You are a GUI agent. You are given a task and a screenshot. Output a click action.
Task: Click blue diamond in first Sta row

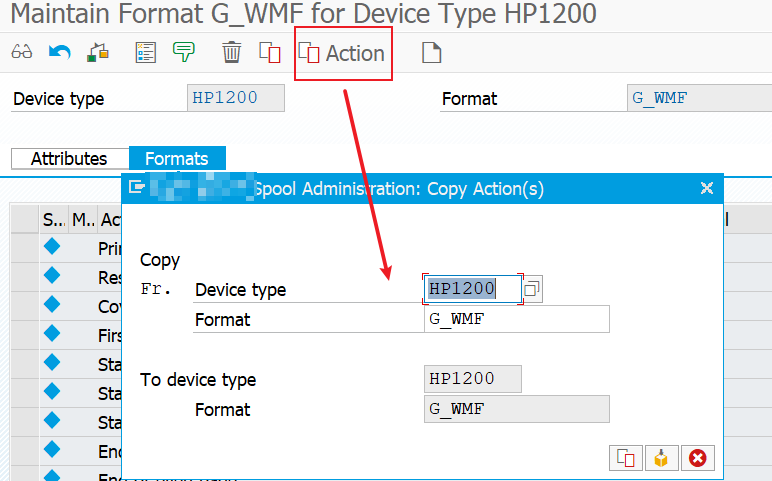click(52, 362)
